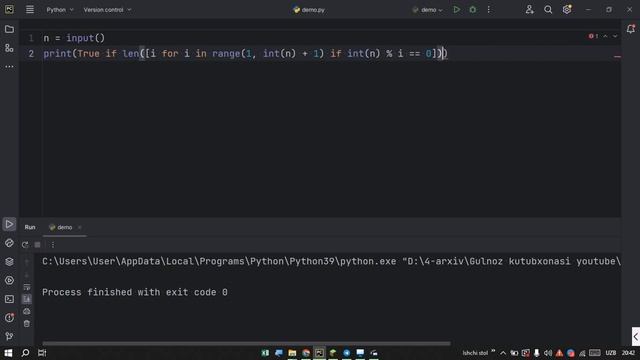This screenshot has width=640, height=360.
Task: Open the Layers services tool window
Action: 9,262
